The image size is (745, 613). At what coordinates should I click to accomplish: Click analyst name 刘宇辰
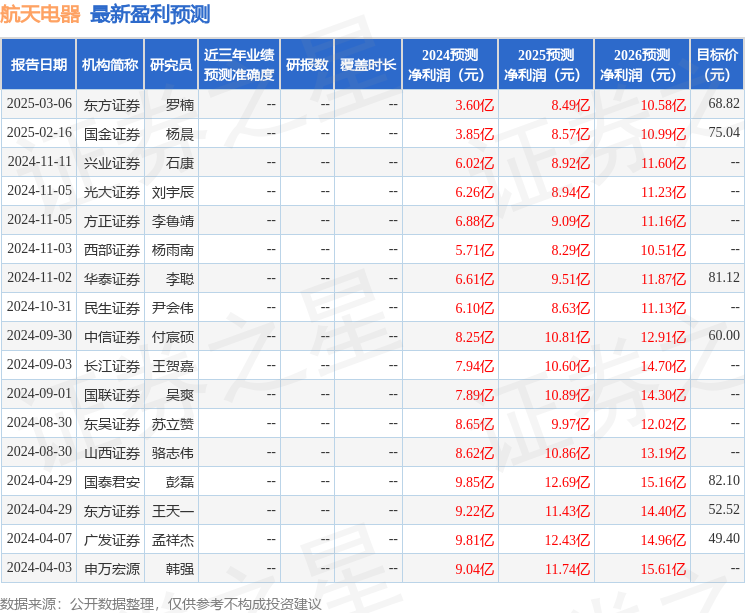click(173, 192)
